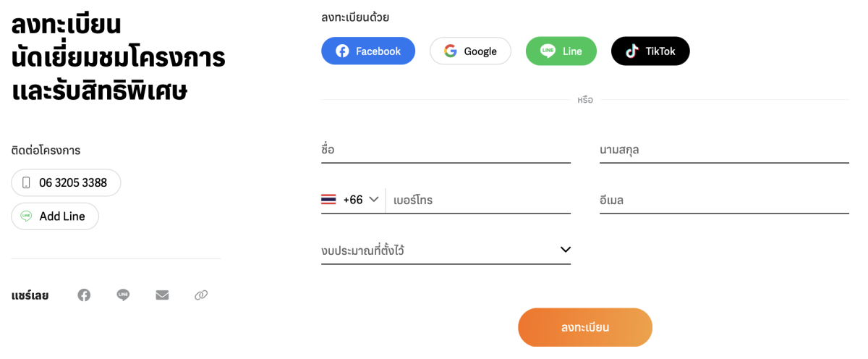Register with Facebook button

coord(368,51)
